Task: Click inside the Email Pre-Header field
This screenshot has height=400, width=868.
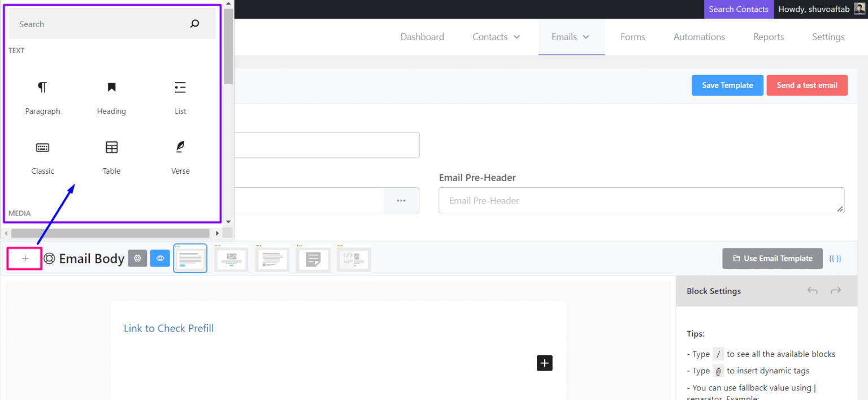Action: click(x=641, y=200)
